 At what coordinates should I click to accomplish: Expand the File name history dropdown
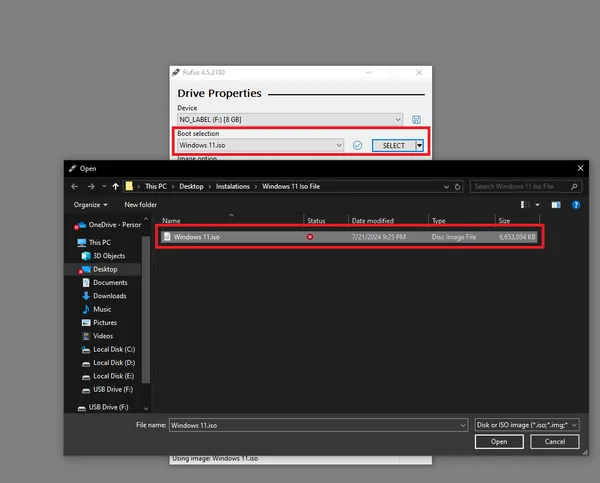463,425
